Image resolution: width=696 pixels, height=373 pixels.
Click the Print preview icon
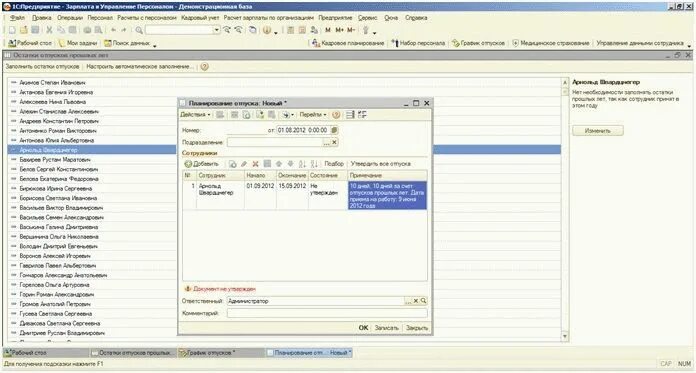(98, 30)
